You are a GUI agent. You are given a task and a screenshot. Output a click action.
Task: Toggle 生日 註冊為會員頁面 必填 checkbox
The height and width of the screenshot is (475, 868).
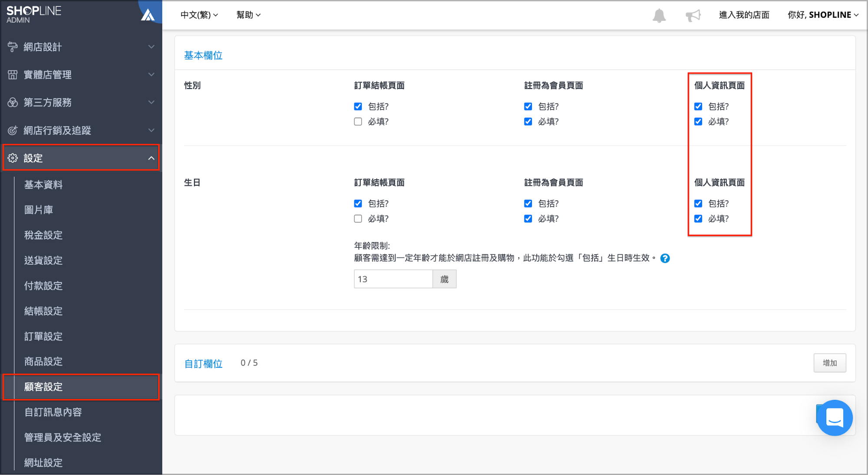528,219
